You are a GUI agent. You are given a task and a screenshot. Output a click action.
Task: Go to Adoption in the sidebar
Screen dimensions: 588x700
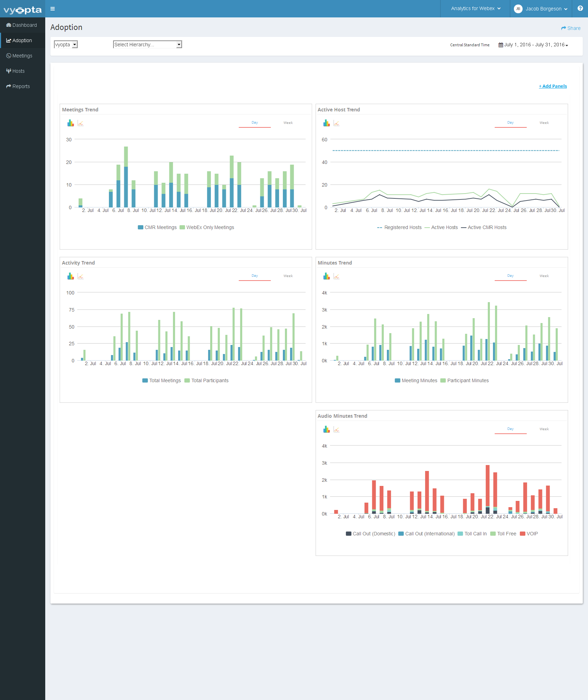click(x=23, y=40)
